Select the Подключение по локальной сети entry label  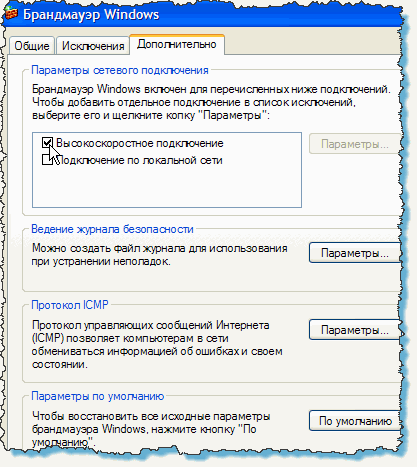(140, 160)
